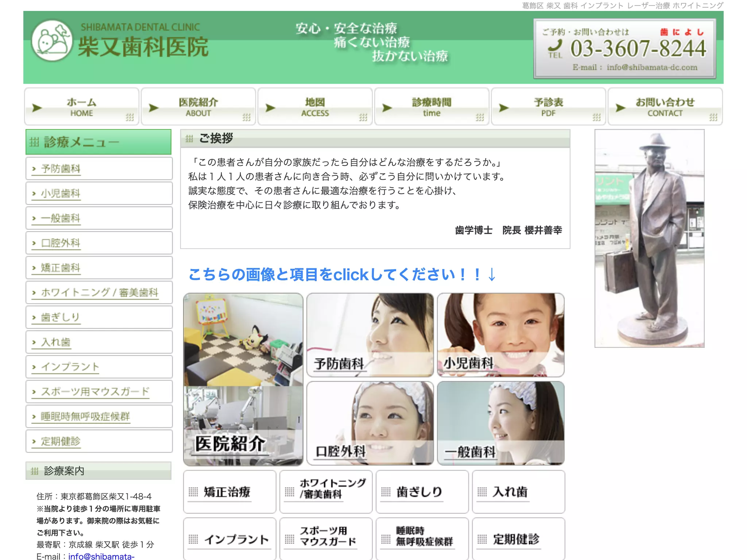Open the 診療時間 time tab
747x560 pixels.
point(432,107)
